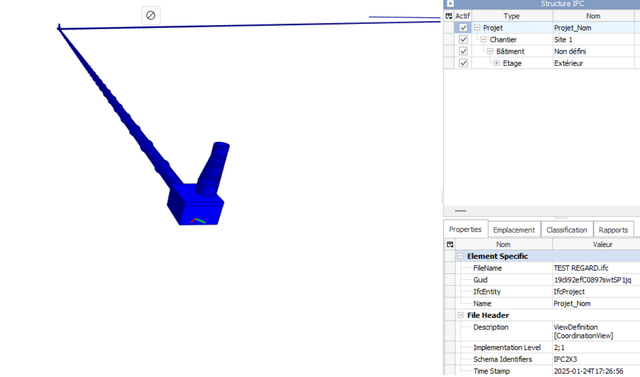
Task: Open the Classification tab
Action: pos(567,230)
